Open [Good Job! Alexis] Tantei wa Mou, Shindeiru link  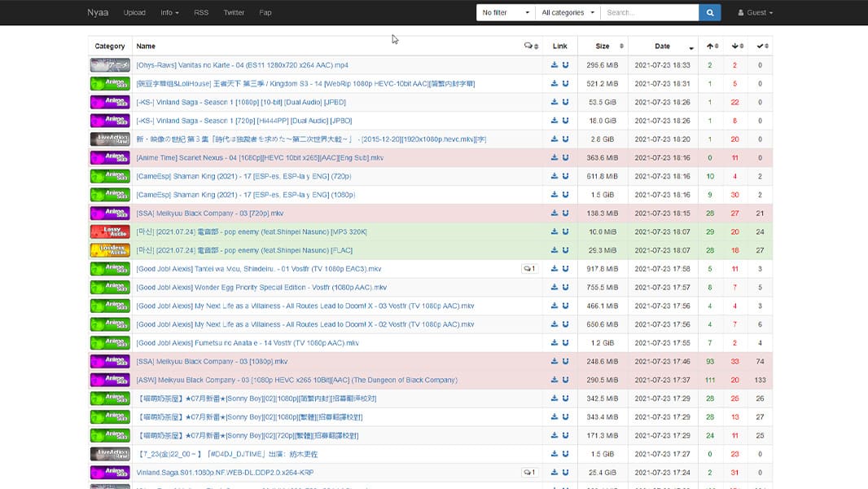258,269
